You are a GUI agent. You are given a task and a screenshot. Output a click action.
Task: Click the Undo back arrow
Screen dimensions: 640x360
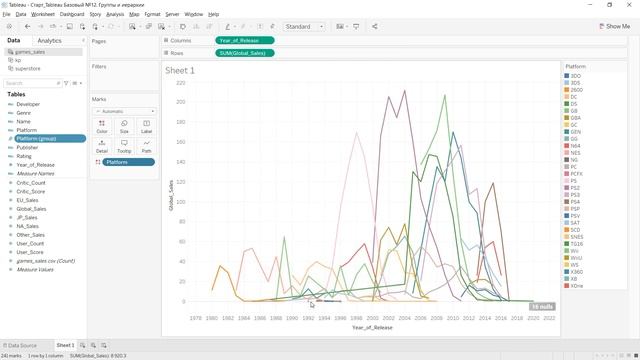pyautogui.click(x=27, y=27)
